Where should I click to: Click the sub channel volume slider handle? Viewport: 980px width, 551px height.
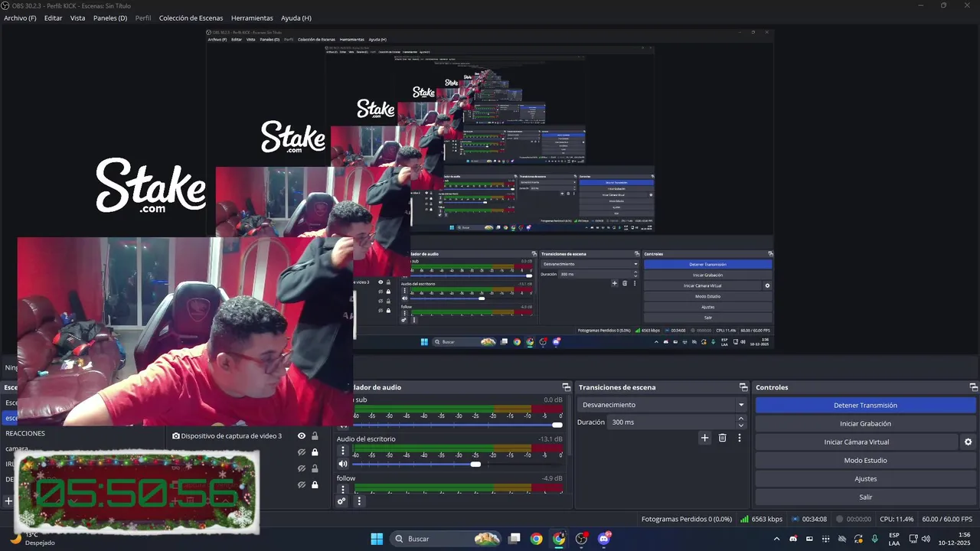tap(557, 425)
